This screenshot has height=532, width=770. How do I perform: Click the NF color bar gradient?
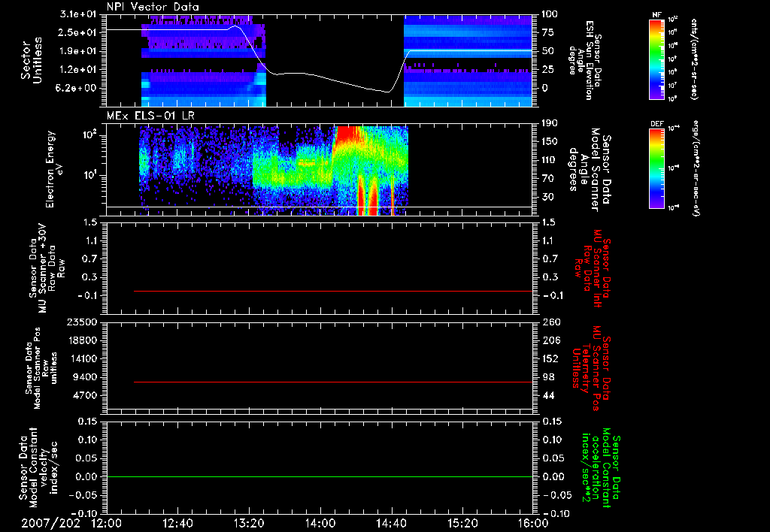(657, 59)
